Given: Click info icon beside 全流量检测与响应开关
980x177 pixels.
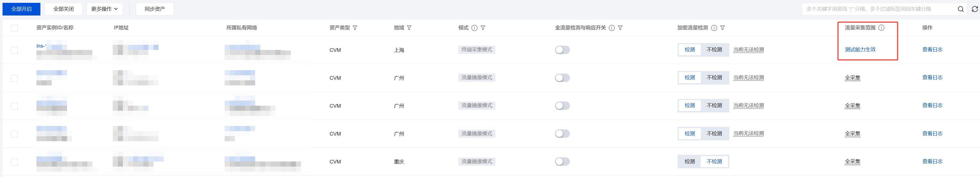Looking at the screenshot, I should 611,28.
